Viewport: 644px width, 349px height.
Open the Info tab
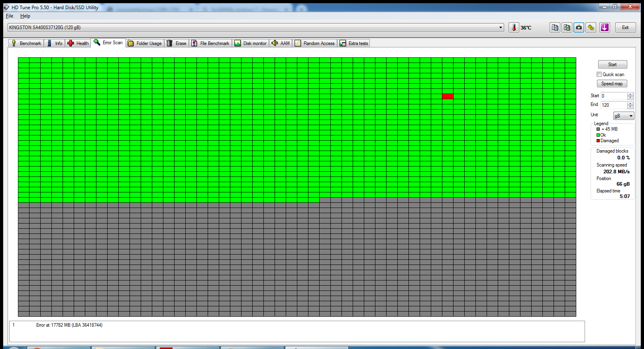coord(55,43)
